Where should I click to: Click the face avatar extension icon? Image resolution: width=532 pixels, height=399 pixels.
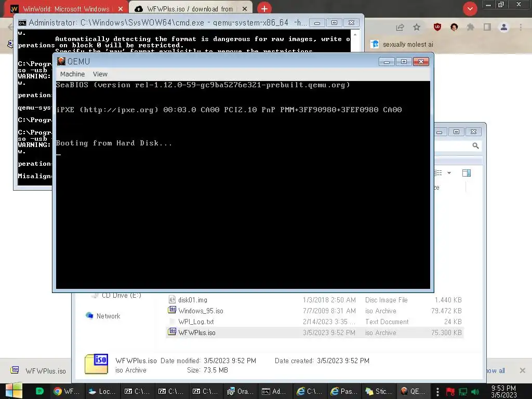454,27
